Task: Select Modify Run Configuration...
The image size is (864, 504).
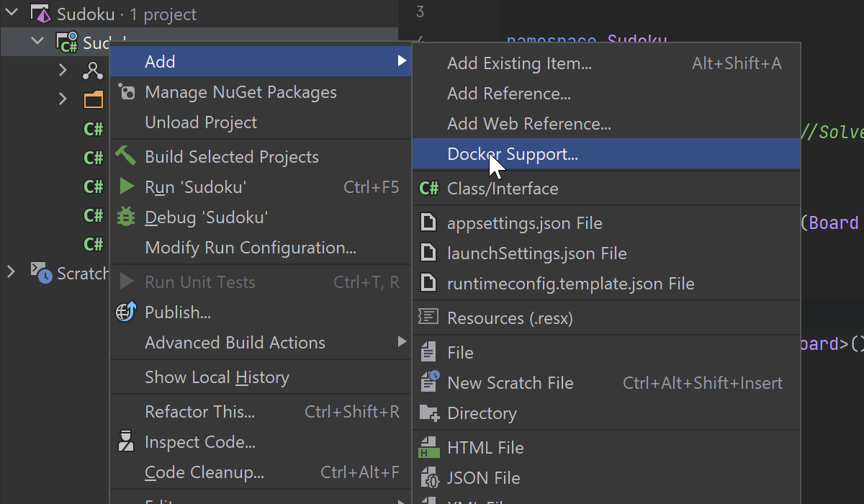Action: coord(261,248)
